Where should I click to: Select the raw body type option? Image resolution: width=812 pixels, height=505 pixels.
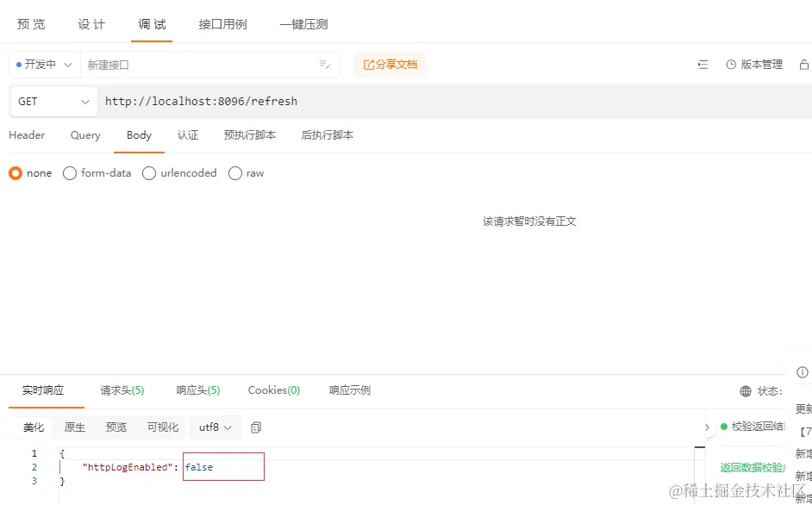pos(235,172)
